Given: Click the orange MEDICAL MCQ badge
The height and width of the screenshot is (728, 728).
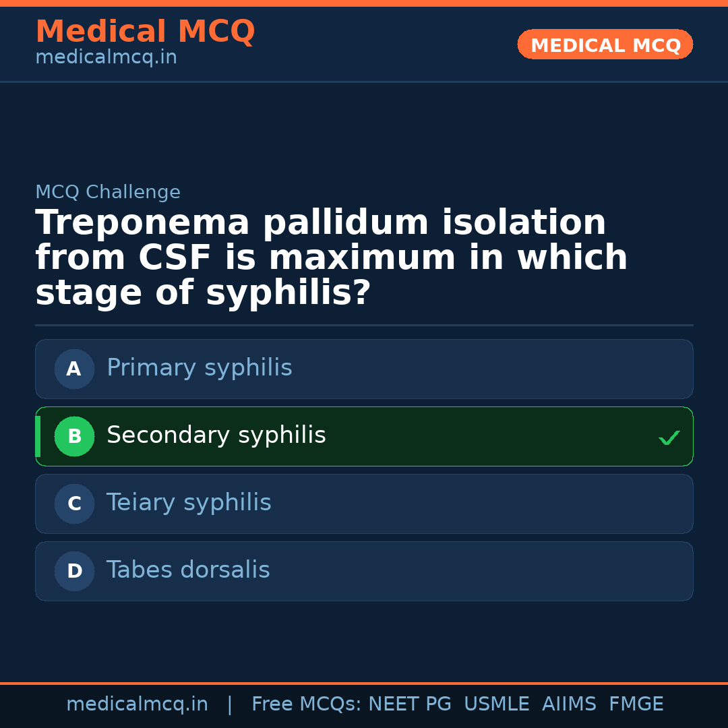Looking at the screenshot, I should (x=605, y=44).
